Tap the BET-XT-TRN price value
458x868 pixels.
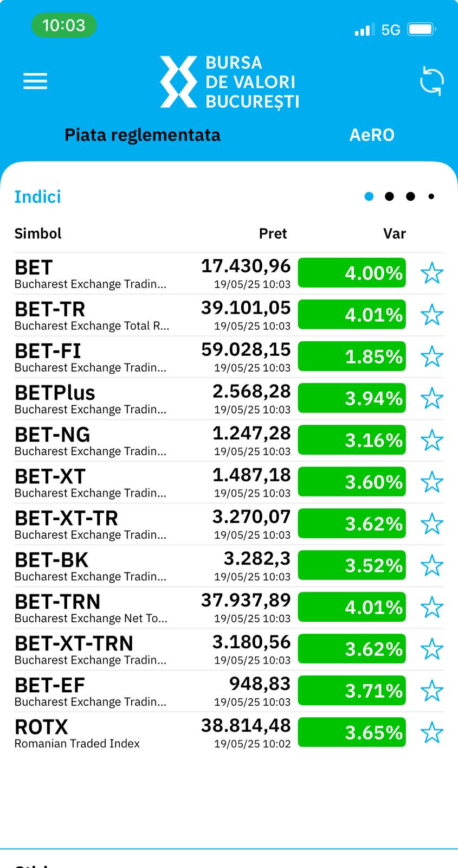(x=251, y=642)
